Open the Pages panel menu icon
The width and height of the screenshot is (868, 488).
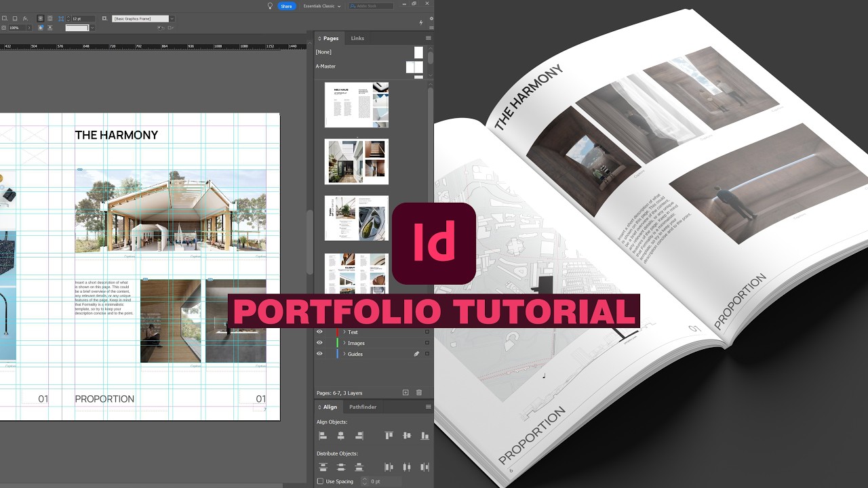click(428, 38)
